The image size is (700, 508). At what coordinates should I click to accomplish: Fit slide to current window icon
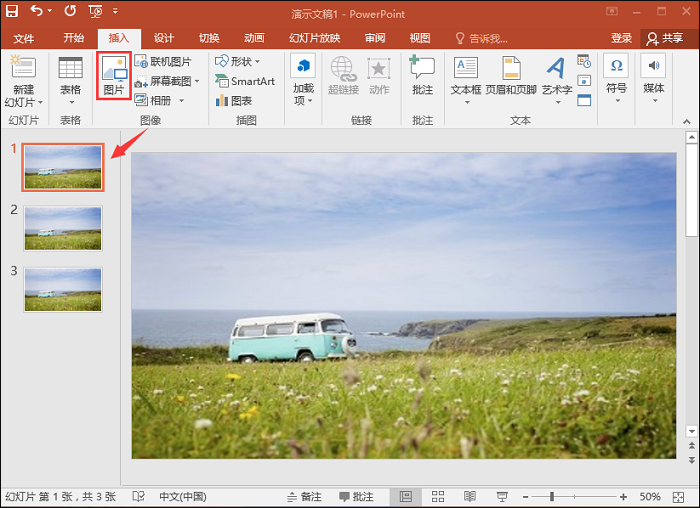[679, 497]
